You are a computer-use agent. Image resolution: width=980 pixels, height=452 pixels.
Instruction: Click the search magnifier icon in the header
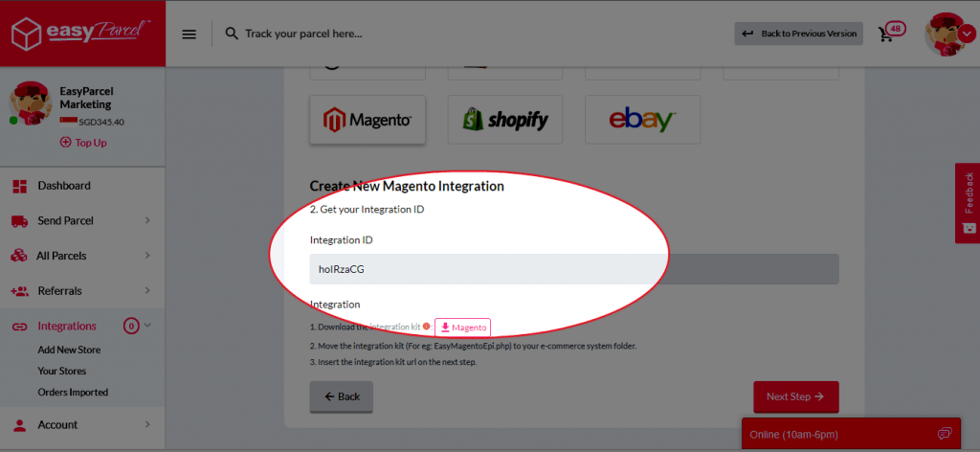click(232, 34)
